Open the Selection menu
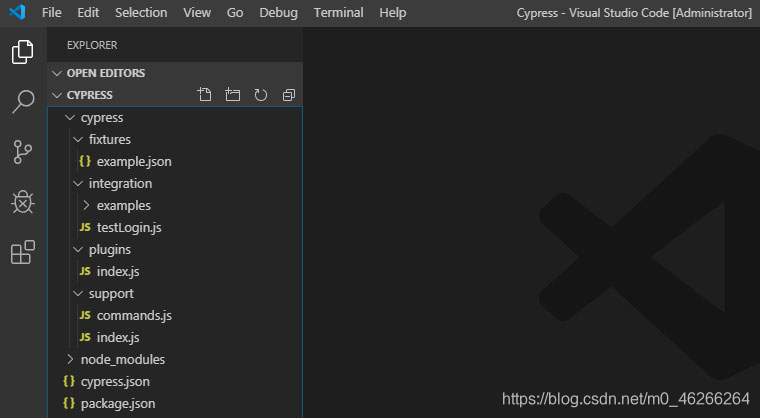Screen dimensions: 760x418 click(x=141, y=13)
